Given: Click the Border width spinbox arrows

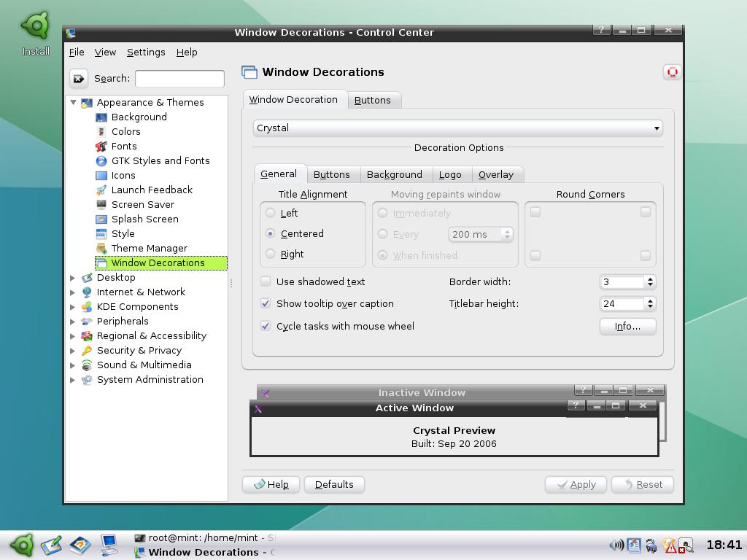Looking at the screenshot, I should (x=650, y=282).
